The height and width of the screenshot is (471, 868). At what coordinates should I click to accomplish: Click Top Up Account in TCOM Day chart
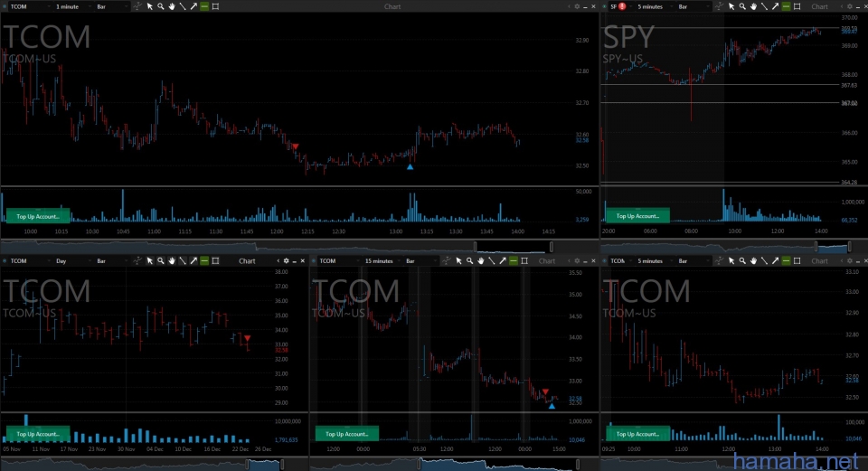point(38,433)
